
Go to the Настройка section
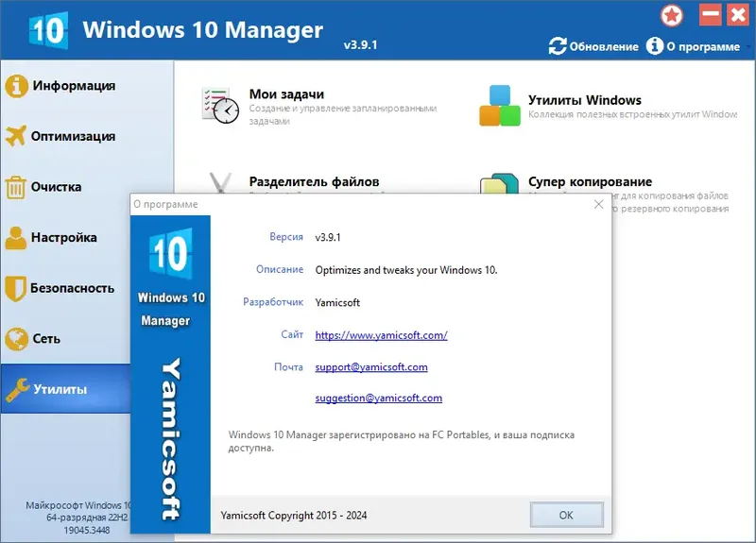[63, 238]
